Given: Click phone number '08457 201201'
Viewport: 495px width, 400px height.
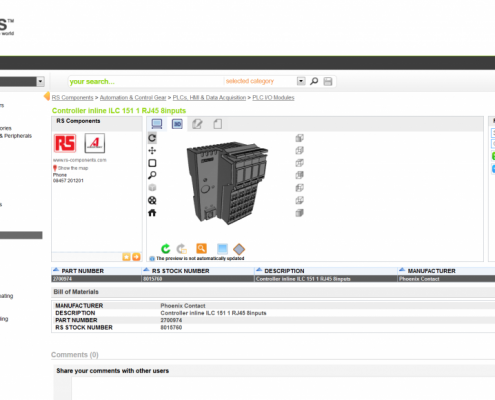Looking at the screenshot, I should (68, 181).
